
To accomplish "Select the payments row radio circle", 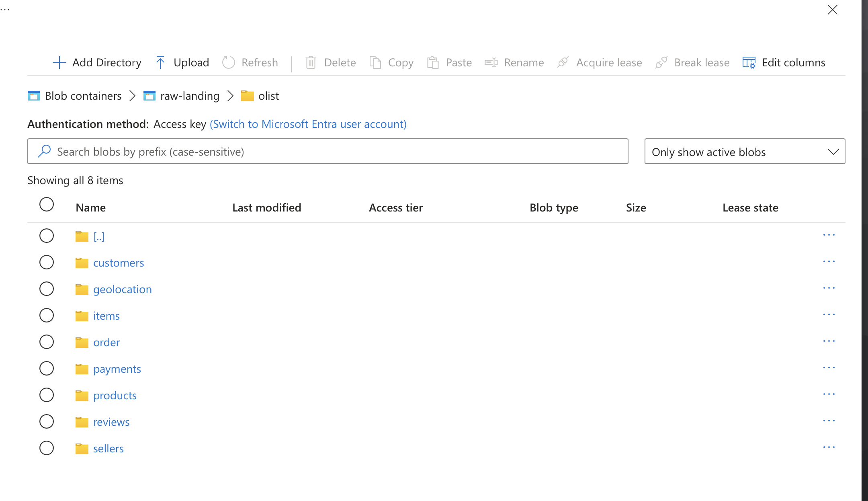I will pos(47,368).
